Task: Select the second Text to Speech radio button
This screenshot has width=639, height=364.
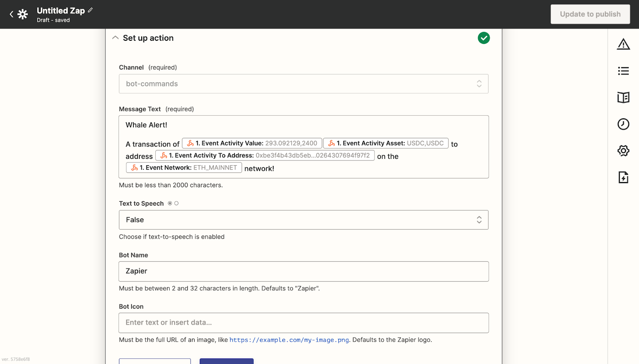Action: (177, 204)
